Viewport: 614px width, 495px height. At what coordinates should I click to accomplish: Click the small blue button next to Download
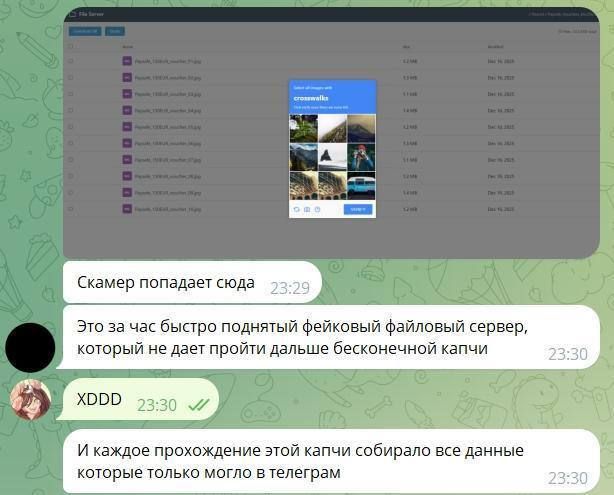[x=115, y=31]
